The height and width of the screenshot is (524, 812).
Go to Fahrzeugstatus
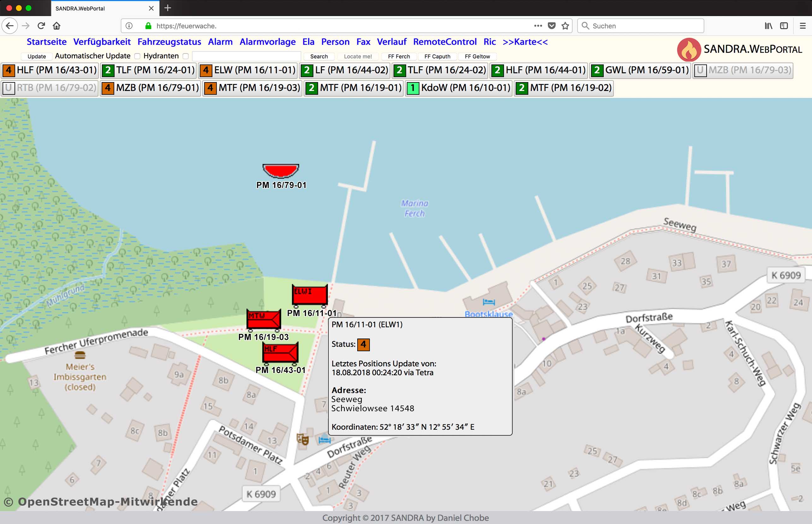(x=169, y=42)
